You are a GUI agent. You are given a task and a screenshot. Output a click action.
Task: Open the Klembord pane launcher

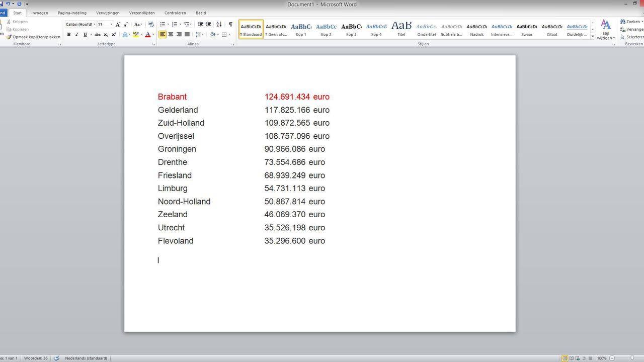coord(60,44)
